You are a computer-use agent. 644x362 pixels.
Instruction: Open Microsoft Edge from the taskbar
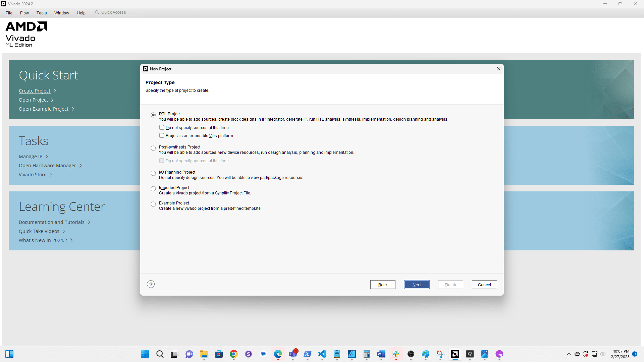pyautogui.click(x=278, y=354)
